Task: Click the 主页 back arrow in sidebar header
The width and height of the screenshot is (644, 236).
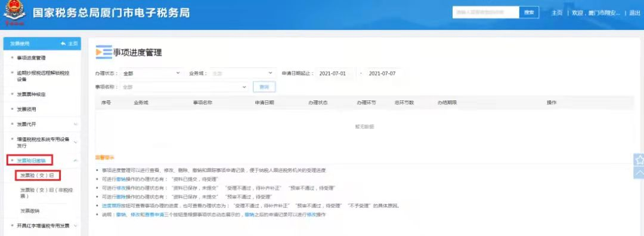Action: [69, 43]
